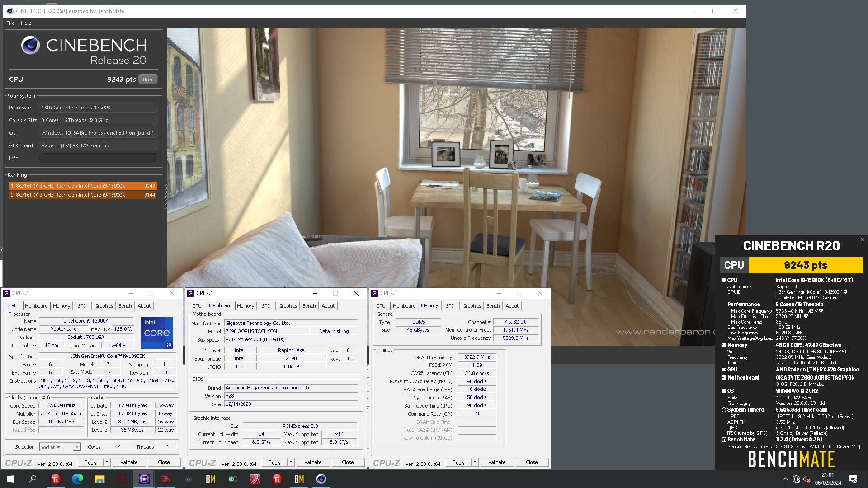Click Close button in the middle CPU-Z window

pyautogui.click(x=348, y=462)
